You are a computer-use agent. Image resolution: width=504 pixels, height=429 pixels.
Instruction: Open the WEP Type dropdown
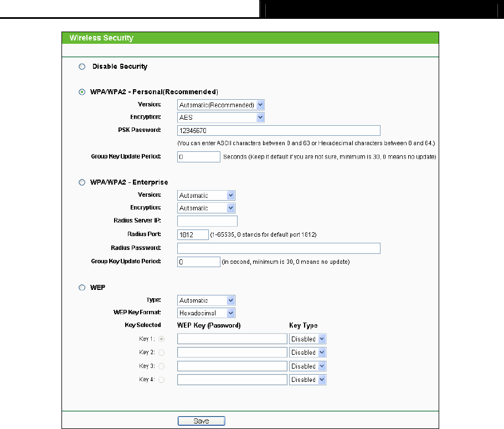point(206,300)
